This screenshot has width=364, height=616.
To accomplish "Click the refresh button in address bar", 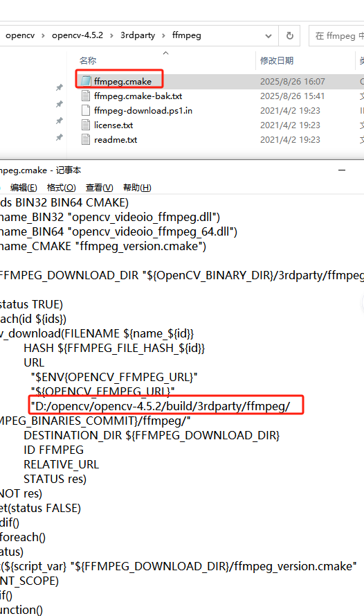I will coord(289,36).
